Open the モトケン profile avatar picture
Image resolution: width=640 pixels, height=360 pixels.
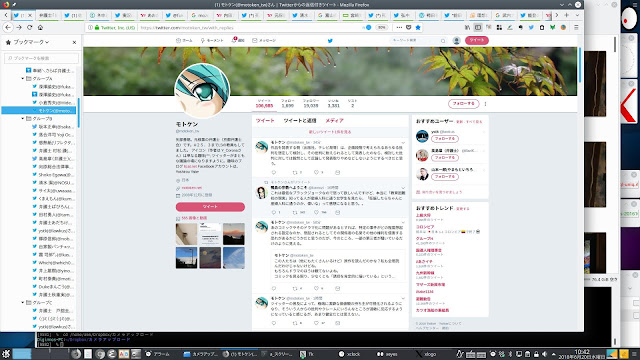click(202, 91)
